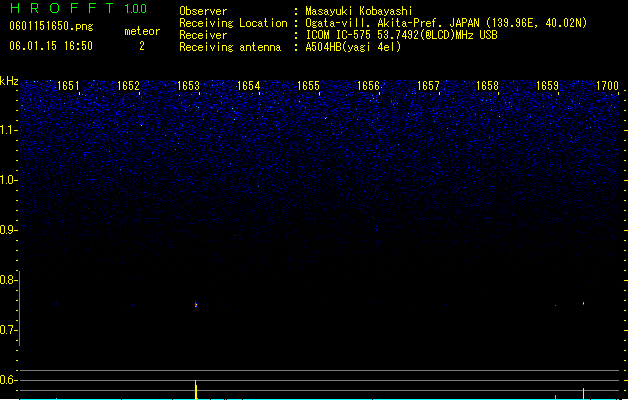Click the HROFFT 1.0.0 title text
The height and width of the screenshot is (400, 629).
pos(79,8)
